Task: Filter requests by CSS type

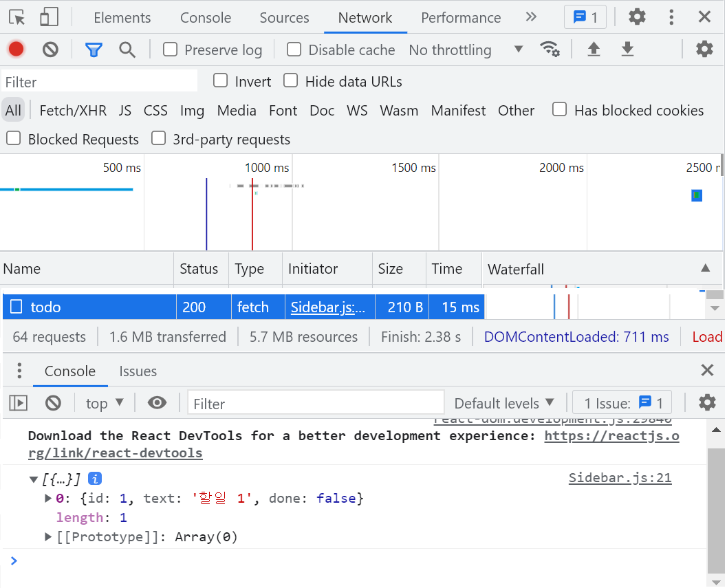Action: pyautogui.click(x=155, y=110)
